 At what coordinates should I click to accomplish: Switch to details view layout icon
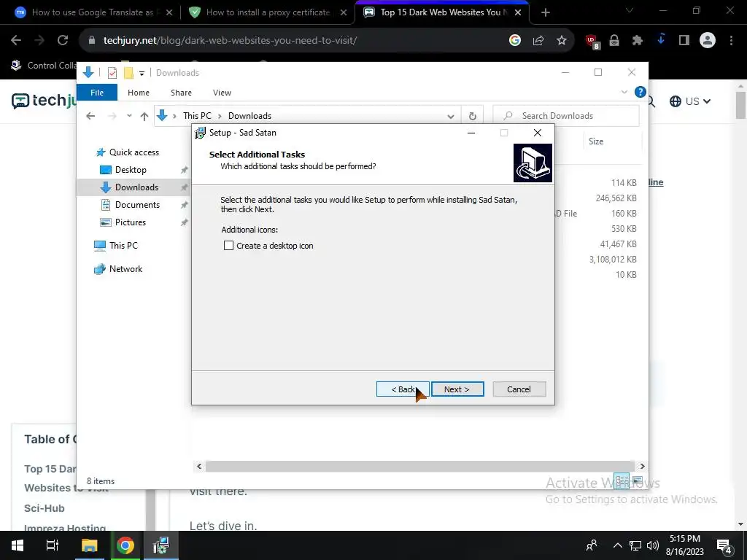point(622,481)
